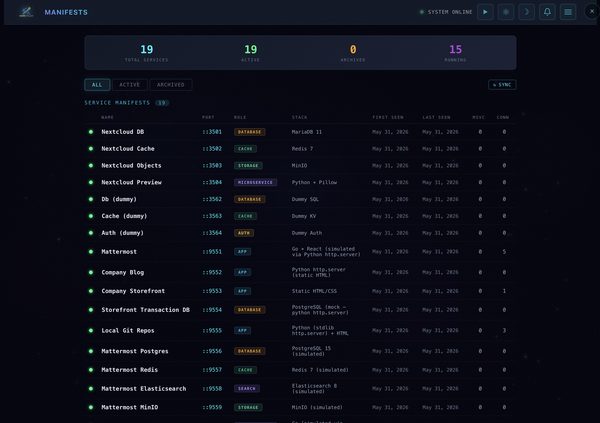Select the Nextcloud Preview service name

[131, 182]
